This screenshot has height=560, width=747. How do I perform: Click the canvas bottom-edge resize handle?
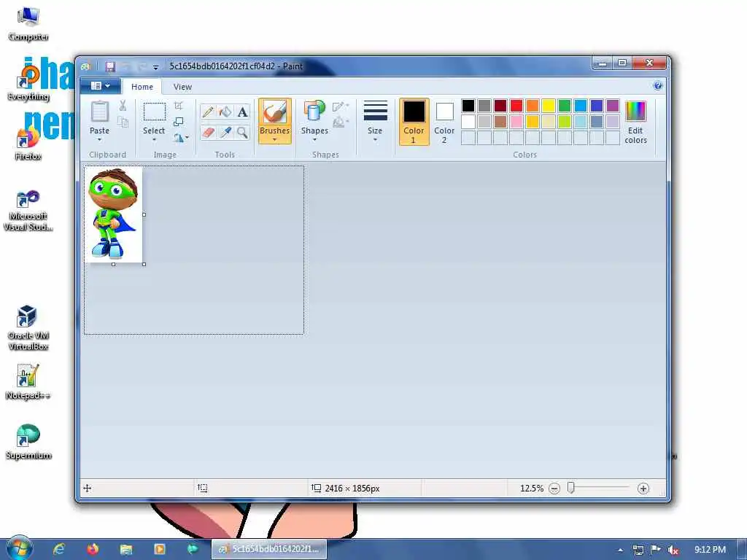tap(113, 264)
